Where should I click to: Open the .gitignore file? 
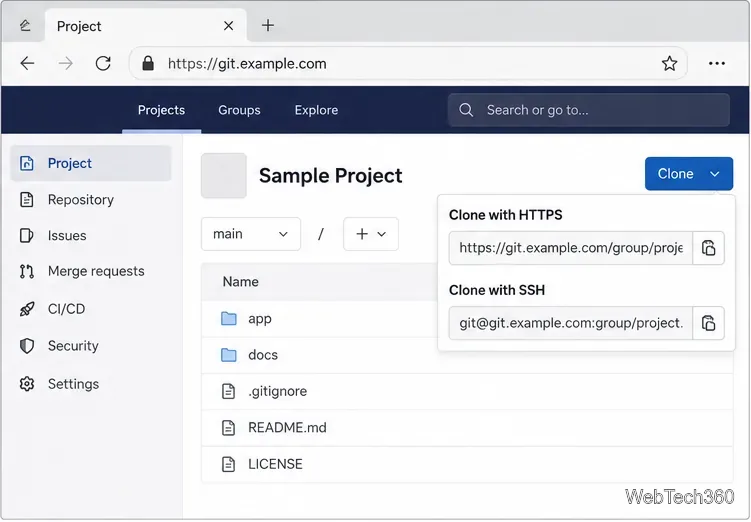(x=277, y=391)
